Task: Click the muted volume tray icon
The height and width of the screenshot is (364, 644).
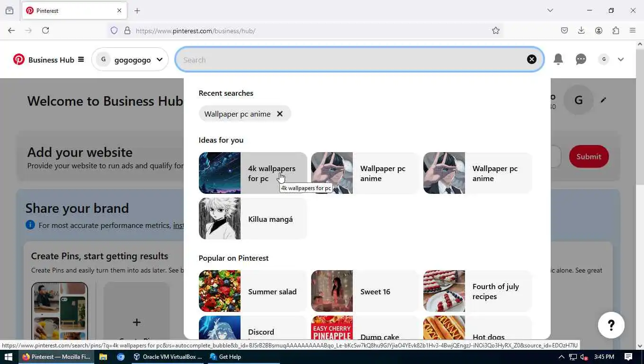Action: tap(584, 357)
